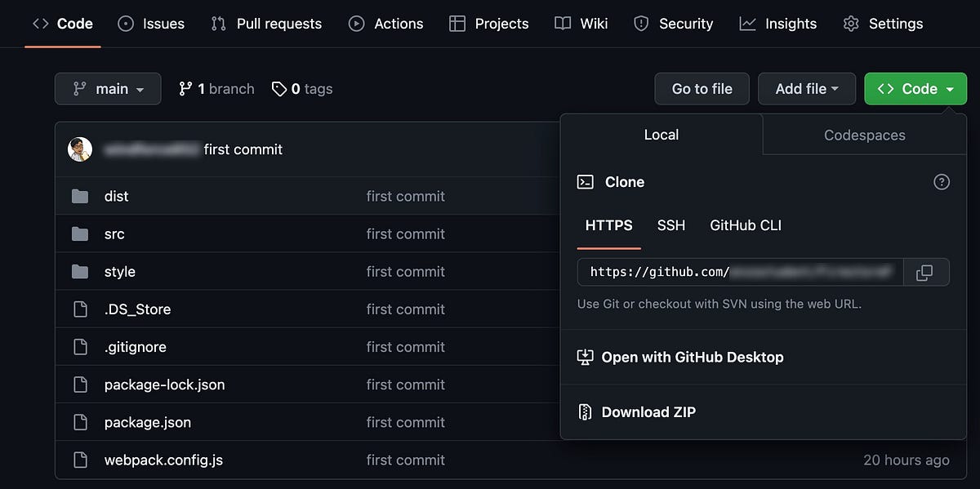Copy the repository clone URL
The width and height of the screenshot is (980, 489).
point(928,272)
